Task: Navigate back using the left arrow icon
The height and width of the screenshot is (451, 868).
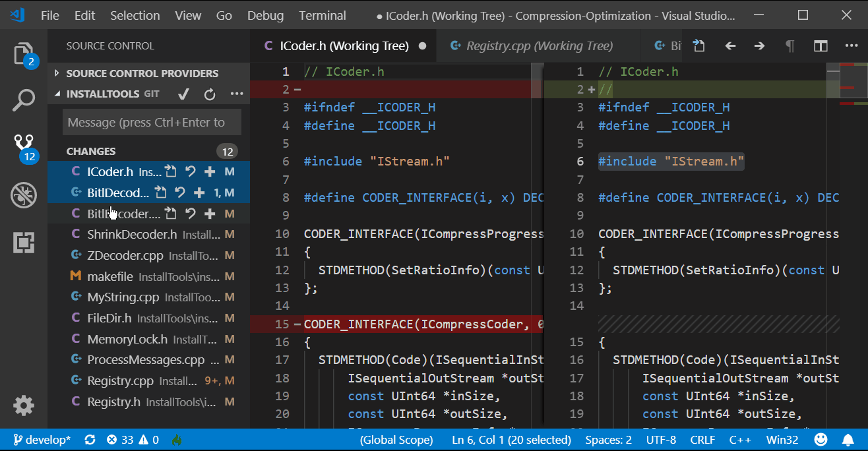Action: (x=729, y=46)
